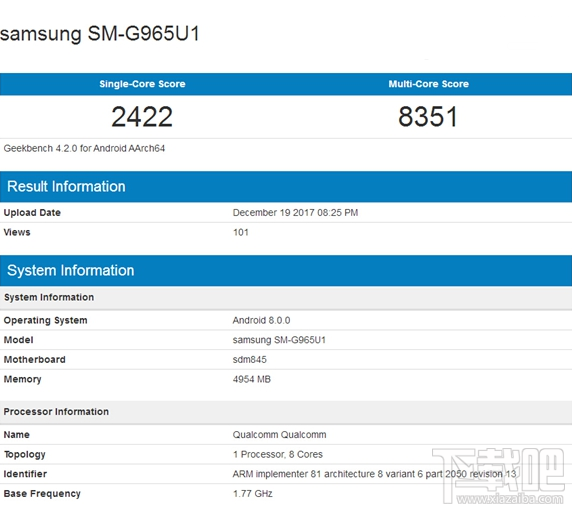
Task: Select the '1.77 GHz' frequency value
Action: 253,494
